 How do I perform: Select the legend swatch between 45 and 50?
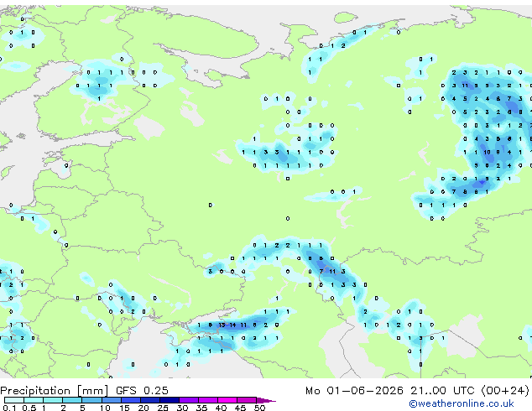point(247,400)
